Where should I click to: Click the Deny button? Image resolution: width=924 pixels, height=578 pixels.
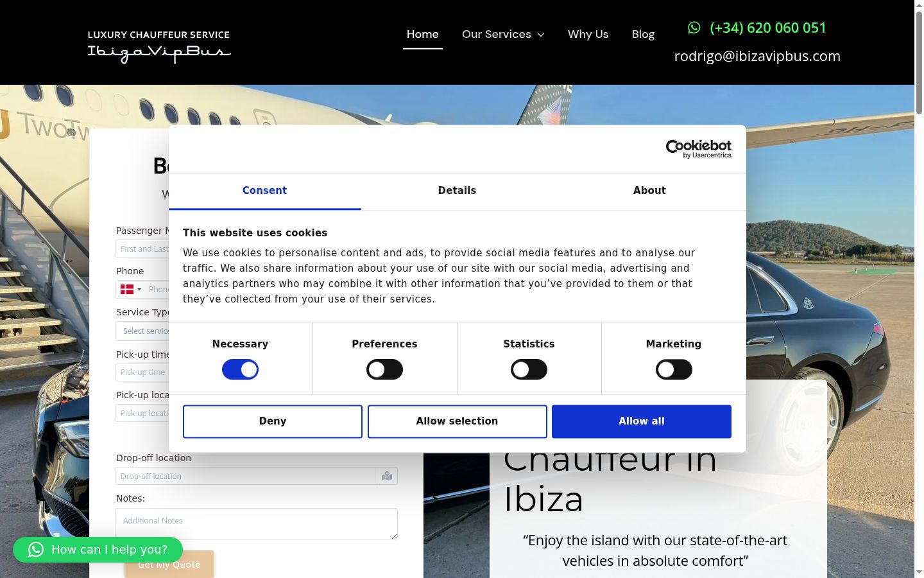273,421
